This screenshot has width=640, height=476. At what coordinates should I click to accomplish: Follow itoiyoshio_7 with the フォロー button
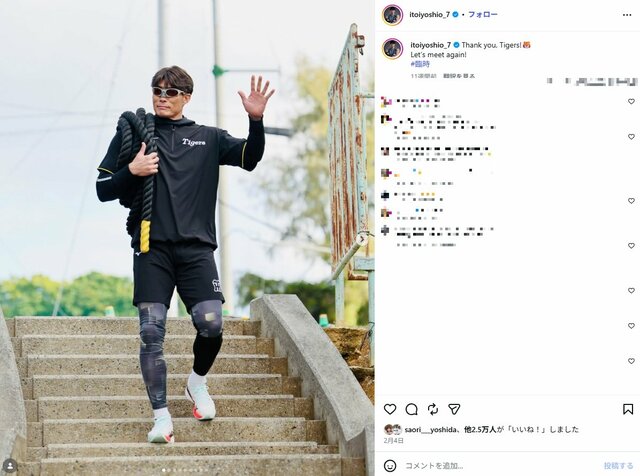coord(482,15)
